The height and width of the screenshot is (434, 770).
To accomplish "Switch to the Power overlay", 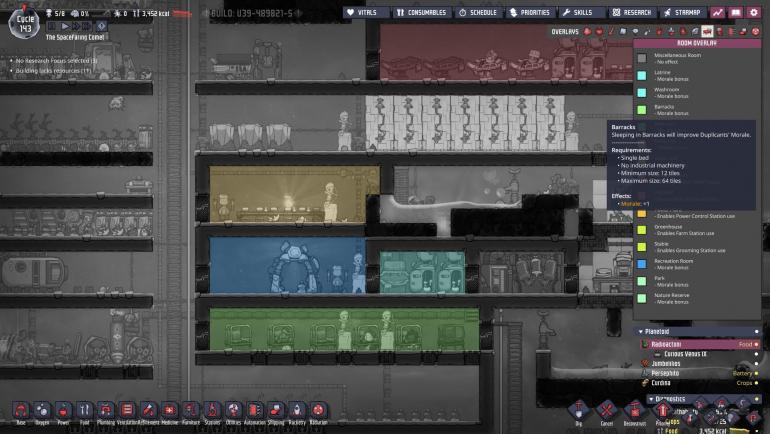I will 599,31.
